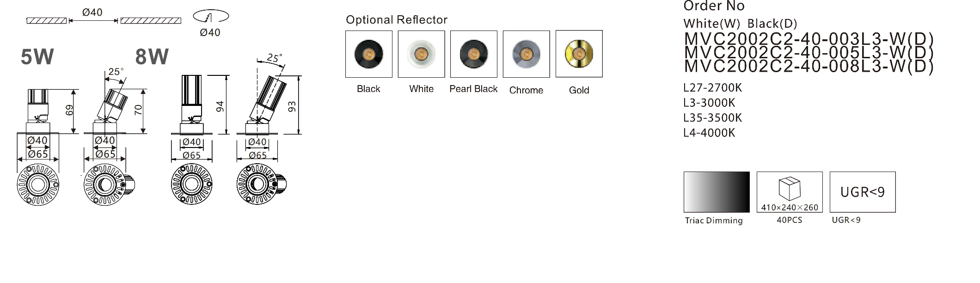
Task: Click the Optional Reflector heading
Action: (x=397, y=19)
